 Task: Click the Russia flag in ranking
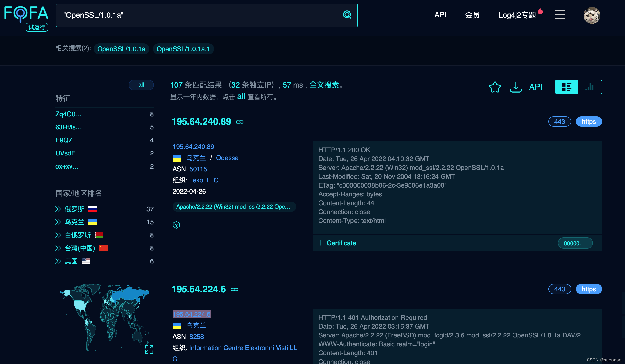point(92,209)
